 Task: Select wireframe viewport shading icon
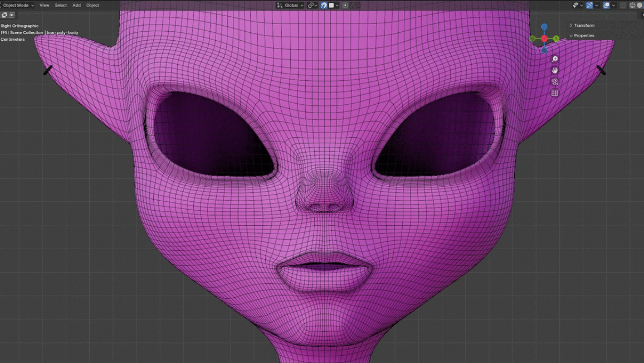[x=632, y=5]
